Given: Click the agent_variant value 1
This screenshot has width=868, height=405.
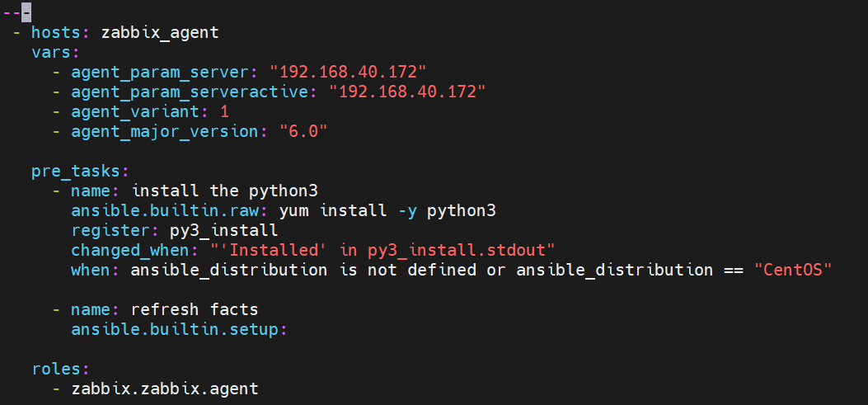Looking at the screenshot, I should 224,111.
